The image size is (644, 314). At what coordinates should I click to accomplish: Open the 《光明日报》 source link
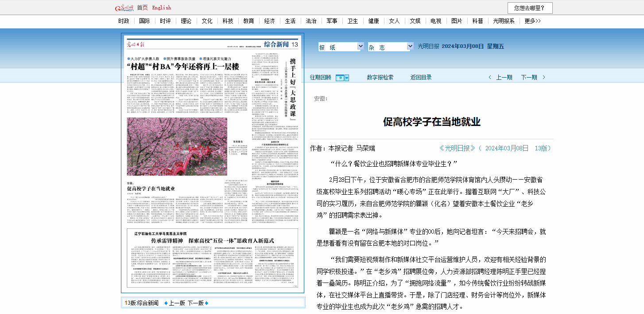(457, 148)
